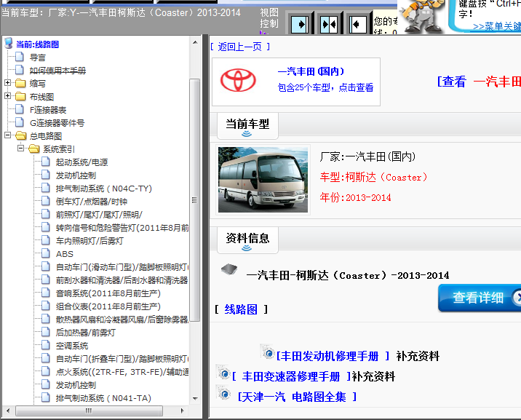Click the expand-right view control icon
The image size is (521, 420).
pos(300,24)
